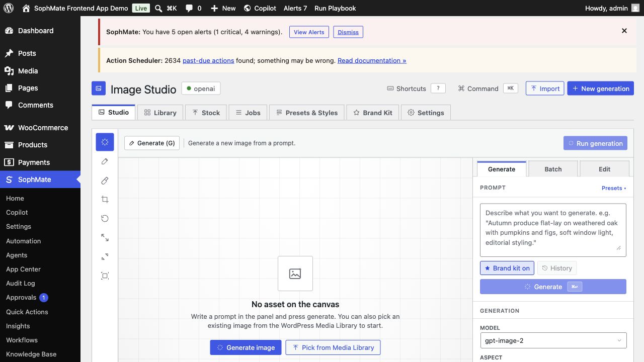Click the Command ⌘K key badge
The width and height of the screenshot is (644, 362).
[511, 88]
